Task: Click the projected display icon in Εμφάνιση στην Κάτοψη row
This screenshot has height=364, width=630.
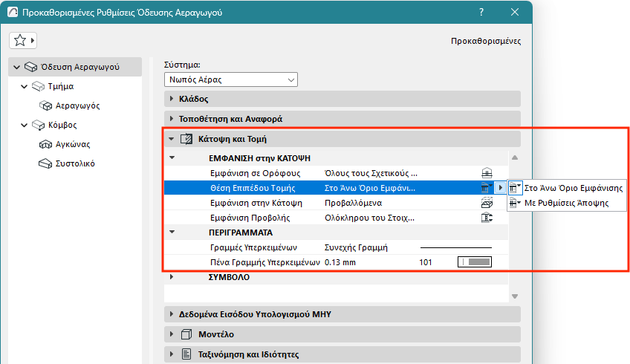Action: click(487, 203)
